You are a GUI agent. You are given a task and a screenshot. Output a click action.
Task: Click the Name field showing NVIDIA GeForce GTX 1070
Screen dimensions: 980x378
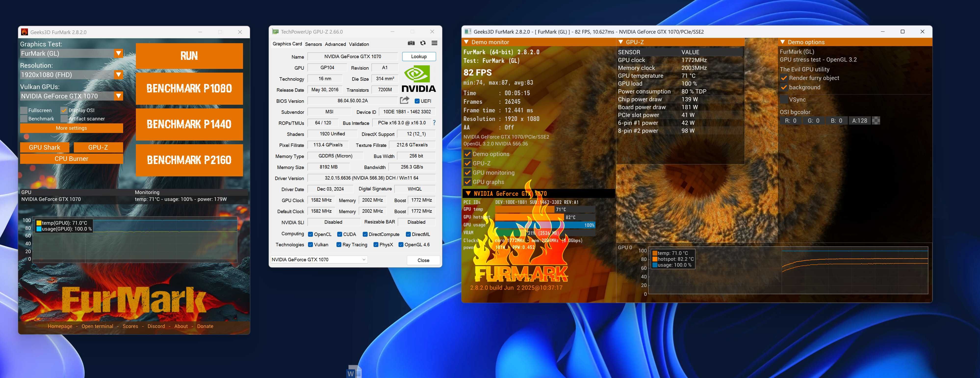[352, 57]
